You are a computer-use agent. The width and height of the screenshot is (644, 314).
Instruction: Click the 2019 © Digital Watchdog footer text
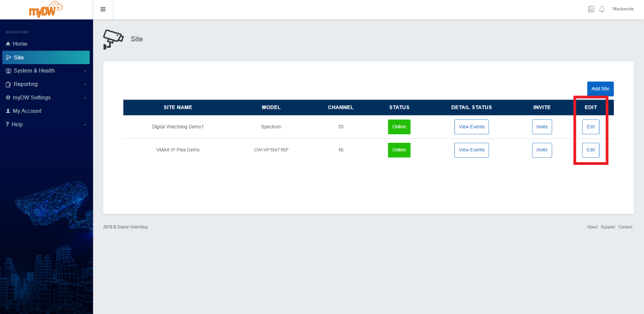tap(125, 227)
